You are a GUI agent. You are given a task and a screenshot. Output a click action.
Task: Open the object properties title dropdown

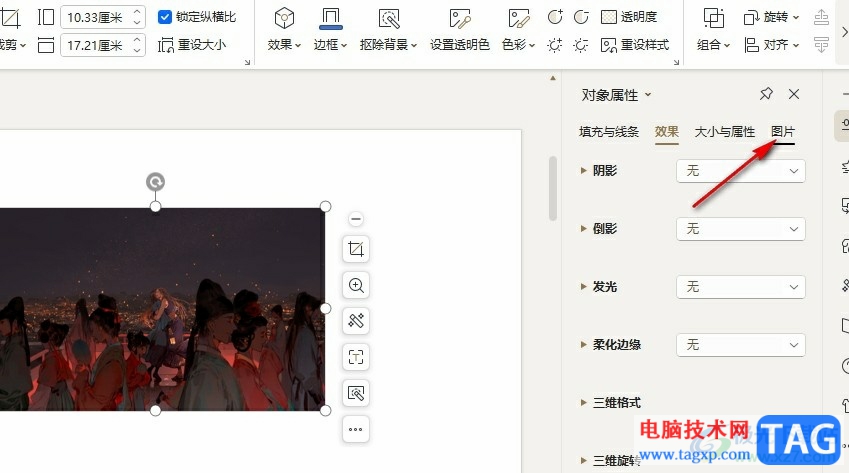pyautogui.click(x=648, y=95)
